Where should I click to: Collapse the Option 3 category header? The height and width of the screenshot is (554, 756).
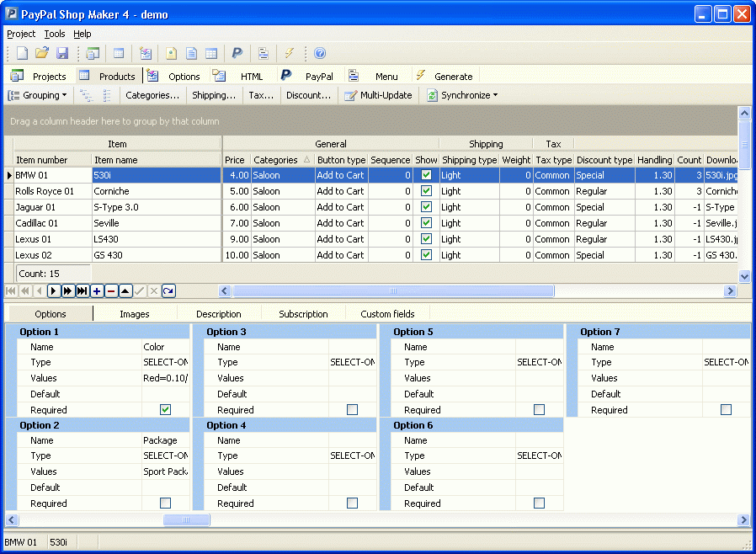coord(285,332)
